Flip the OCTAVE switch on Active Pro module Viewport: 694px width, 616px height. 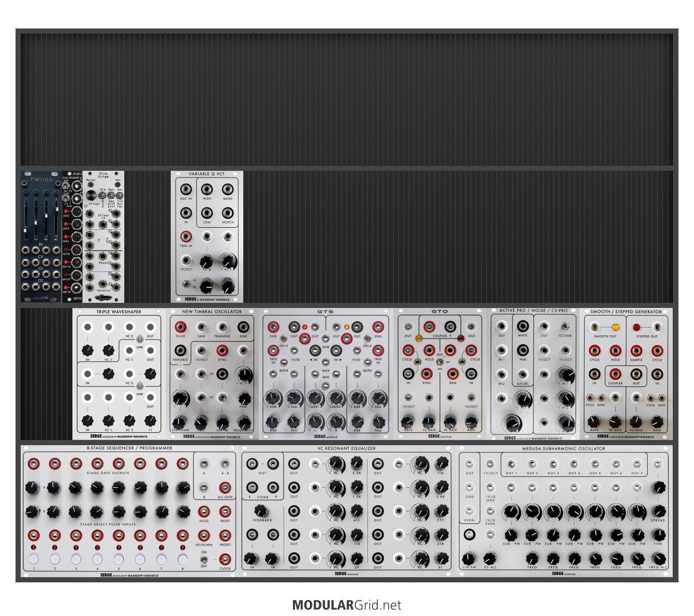coord(565,327)
